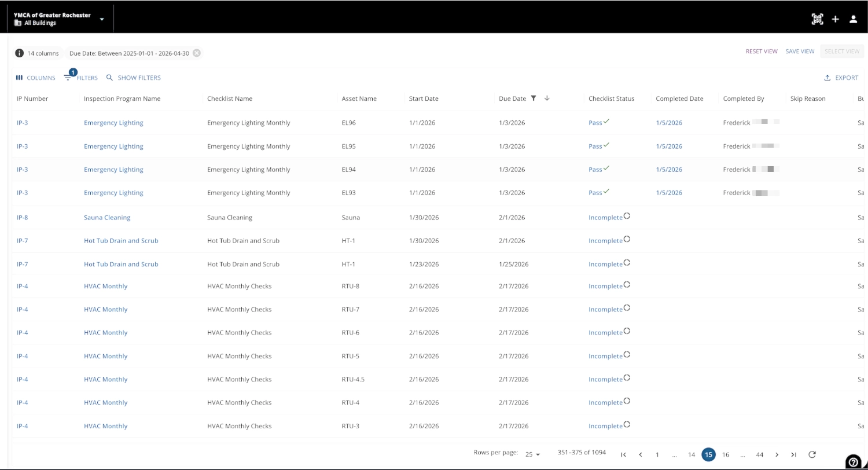This screenshot has width=868, height=470.
Task: Click Reset View
Action: (761, 52)
